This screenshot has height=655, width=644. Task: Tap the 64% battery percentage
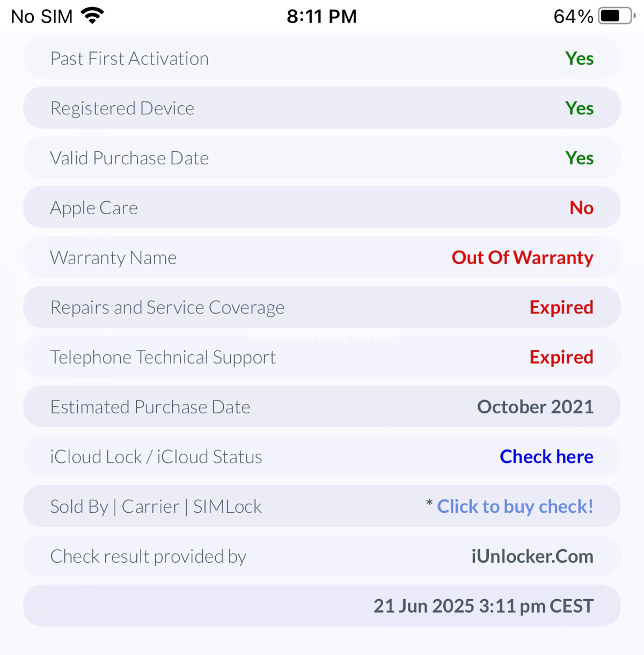tap(573, 17)
